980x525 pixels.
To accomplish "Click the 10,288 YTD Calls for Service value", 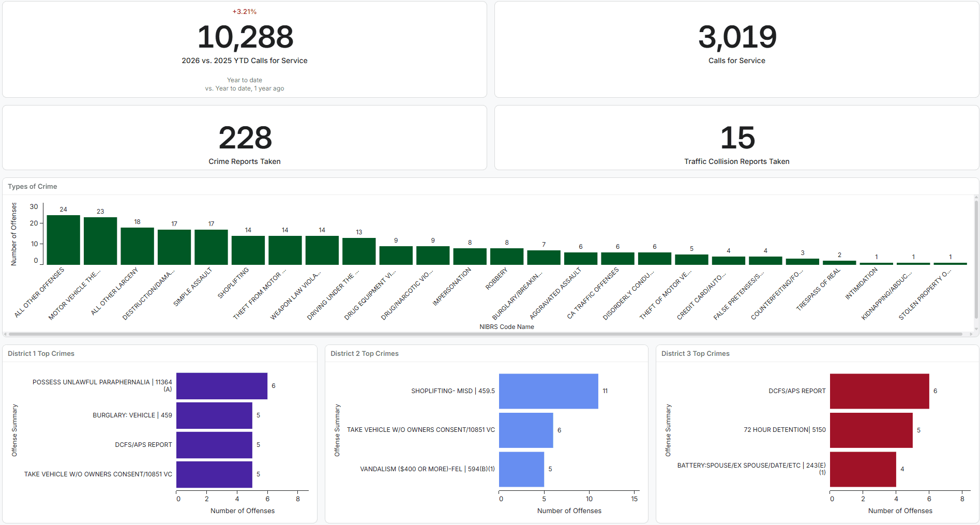I will point(245,38).
